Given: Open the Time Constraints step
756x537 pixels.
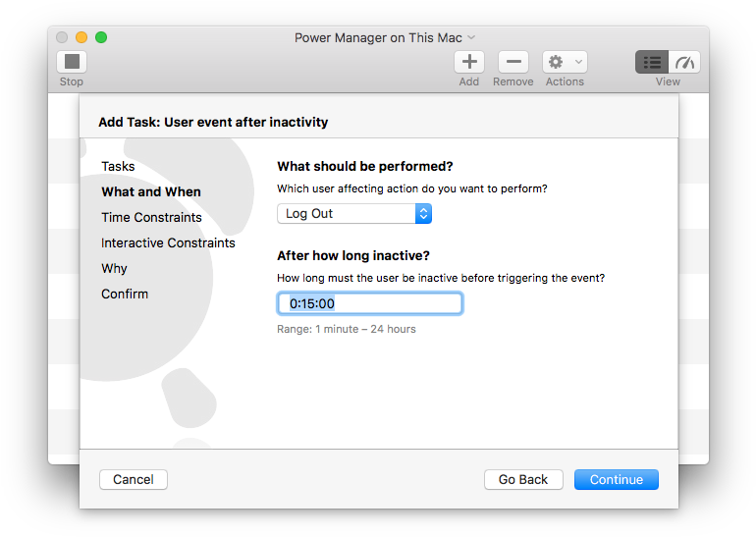Looking at the screenshot, I should click(x=151, y=217).
